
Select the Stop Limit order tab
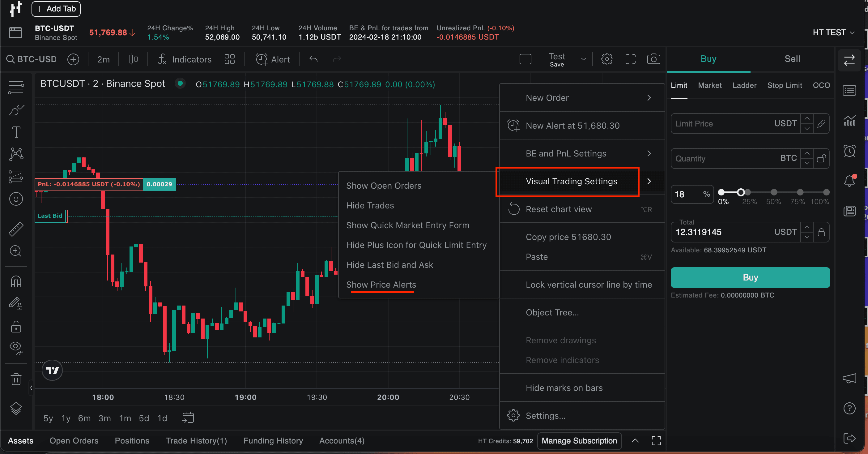785,85
